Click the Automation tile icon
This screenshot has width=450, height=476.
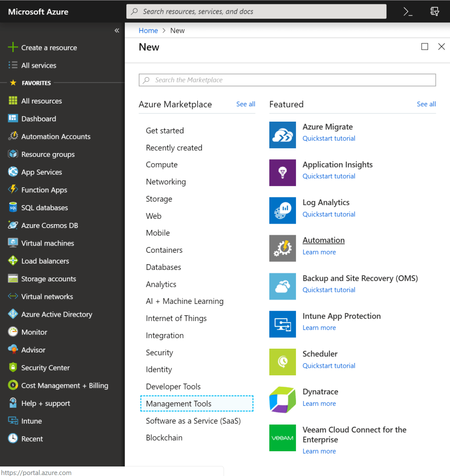click(282, 248)
